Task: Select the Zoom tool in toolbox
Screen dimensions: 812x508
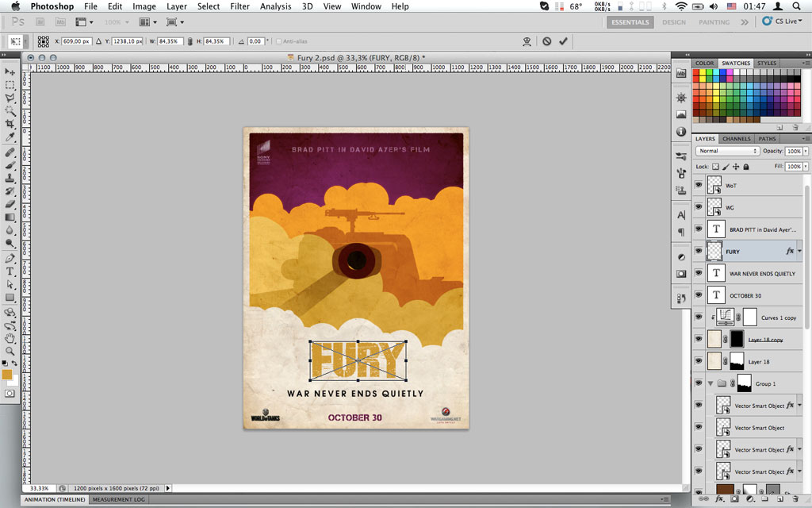Action: tap(10, 352)
